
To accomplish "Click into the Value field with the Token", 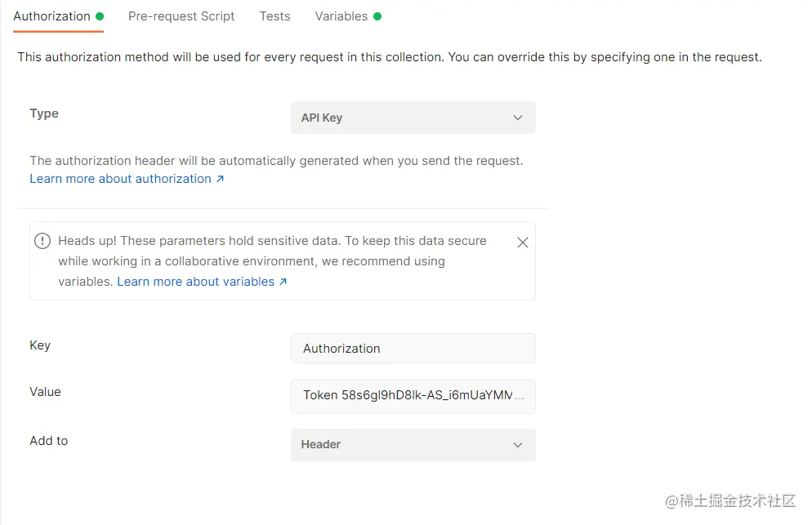I will [413, 395].
